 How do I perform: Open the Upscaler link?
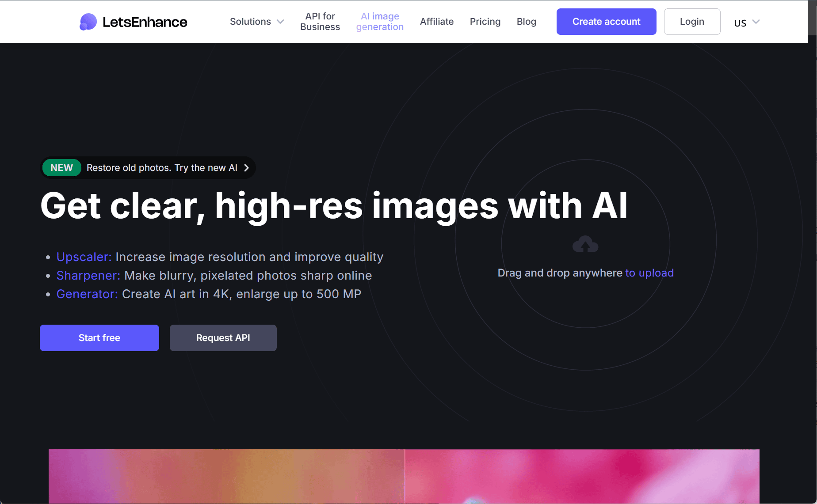click(84, 257)
